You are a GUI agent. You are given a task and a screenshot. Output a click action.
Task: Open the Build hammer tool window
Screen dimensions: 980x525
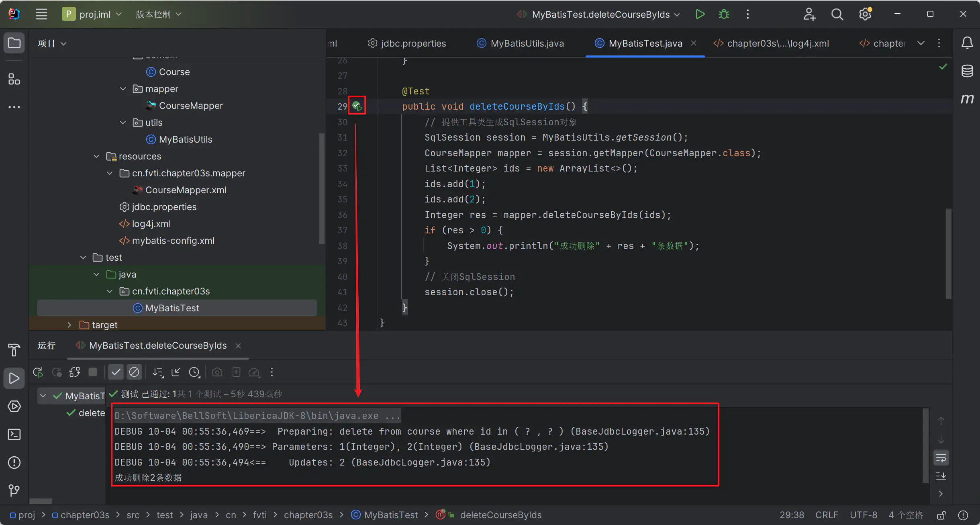tap(14, 350)
